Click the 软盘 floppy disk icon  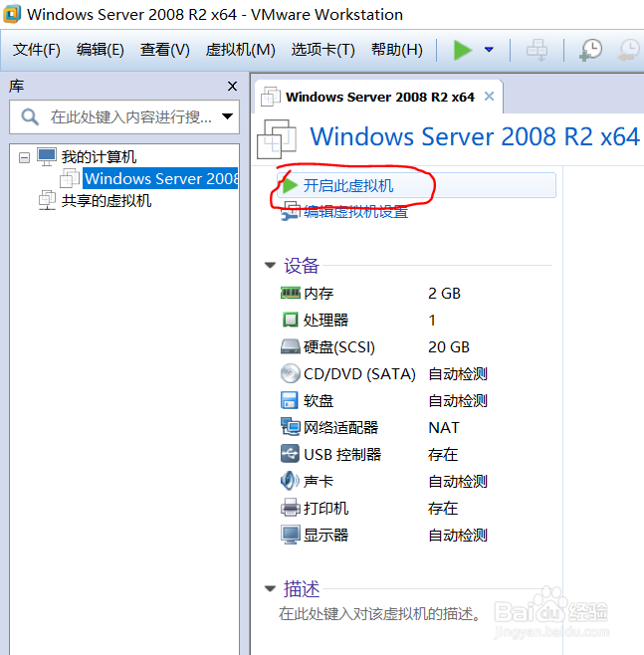point(290,400)
